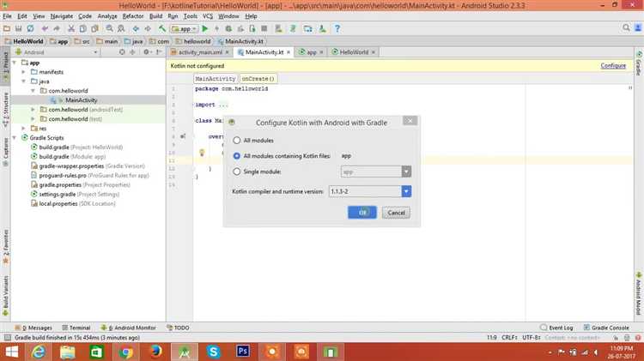644x361 pixels.
Task: Click the Undo arrow icon
Action: tap(45, 28)
